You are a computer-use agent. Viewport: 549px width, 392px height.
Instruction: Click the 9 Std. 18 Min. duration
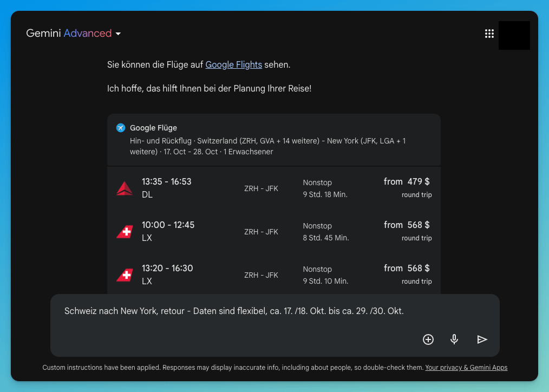325,194
